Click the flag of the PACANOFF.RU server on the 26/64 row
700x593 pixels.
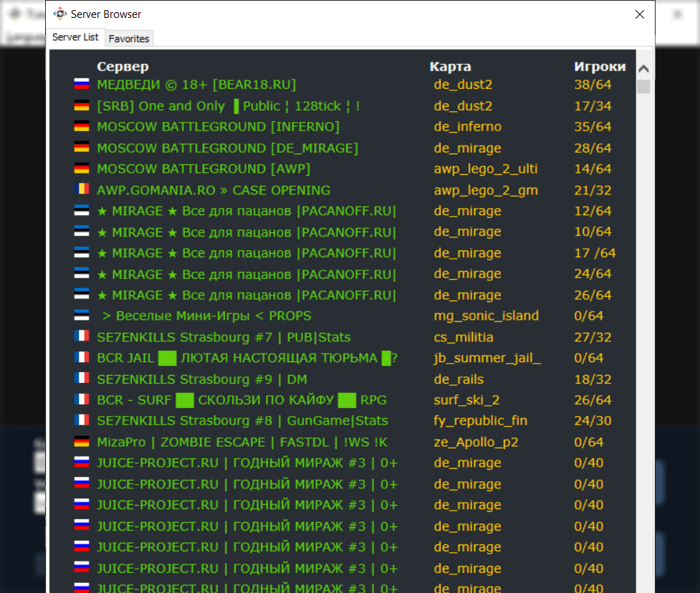[82, 295]
